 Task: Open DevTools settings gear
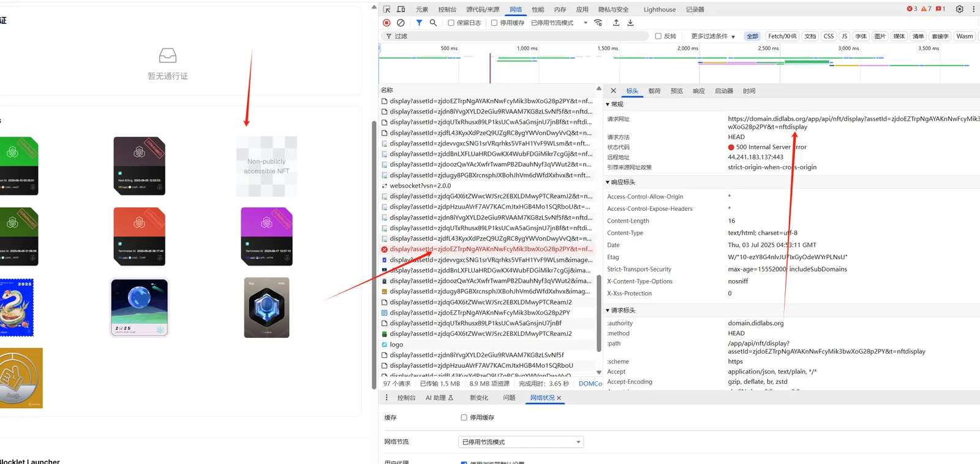[960, 9]
